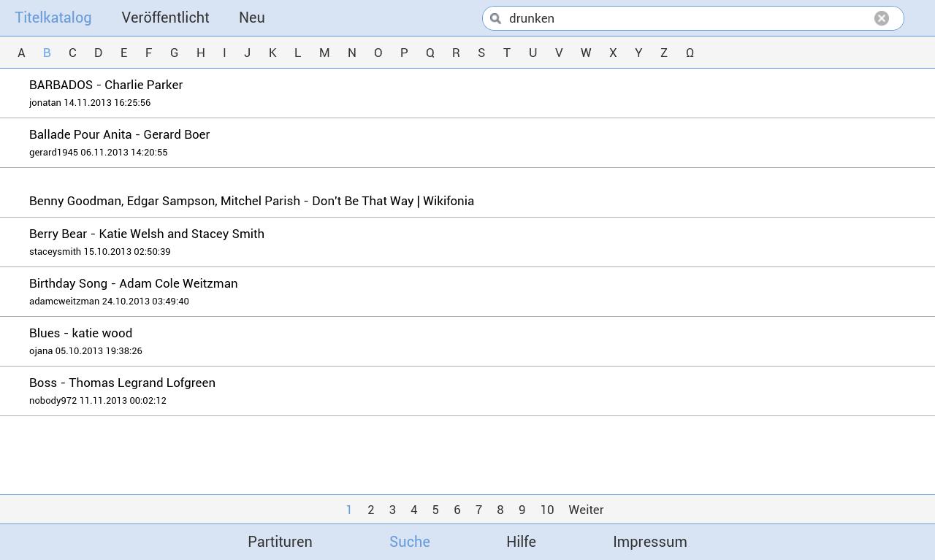The width and height of the screenshot is (935, 560).
Task: Jump to titles starting with D
Action: point(98,53)
